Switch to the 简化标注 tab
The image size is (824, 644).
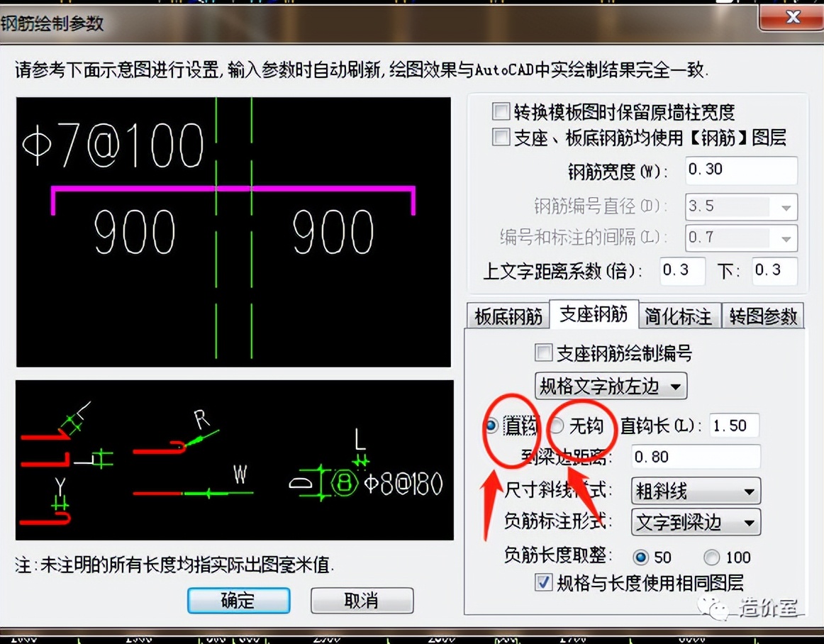click(x=679, y=316)
